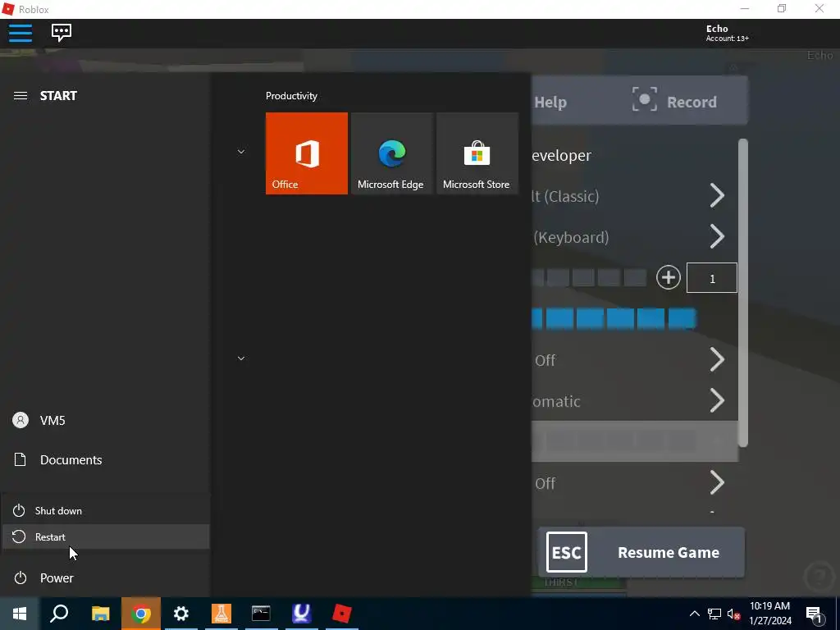The width and height of the screenshot is (840, 630).
Task: Open the Record tab in Roblox
Action: click(x=674, y=101)
